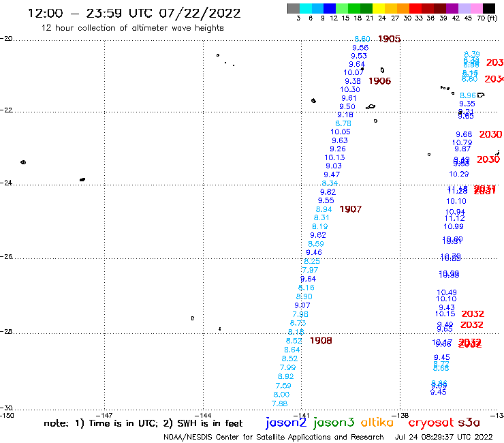Click the subtitle about altimeter wave heights
The image size is (504, 443).
pyautogui.click(x=132, y=28)
